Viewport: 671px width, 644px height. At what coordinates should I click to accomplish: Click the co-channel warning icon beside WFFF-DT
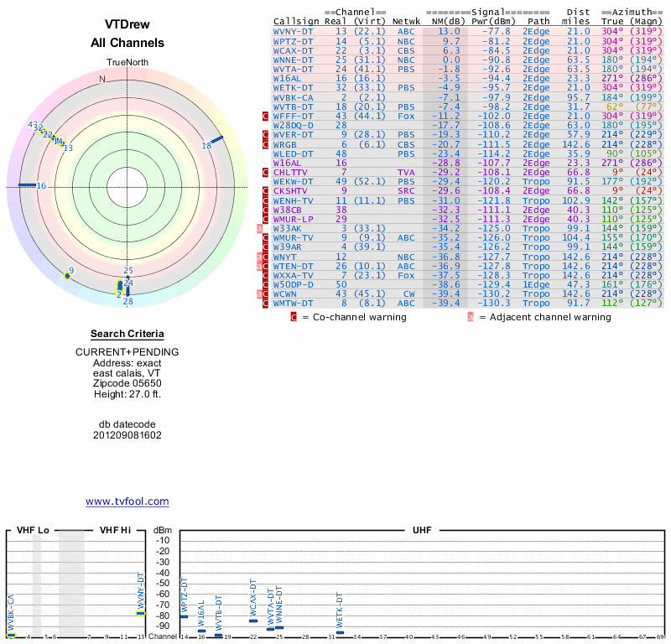pos(265,115)
